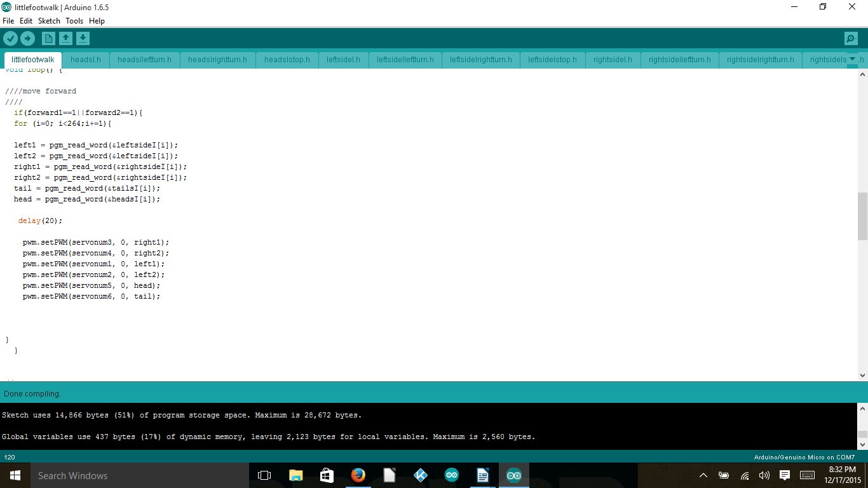Screen dimensions: 868x488
Task: Open the Wi-Fi network tray icon
Action: coord(744,475)
